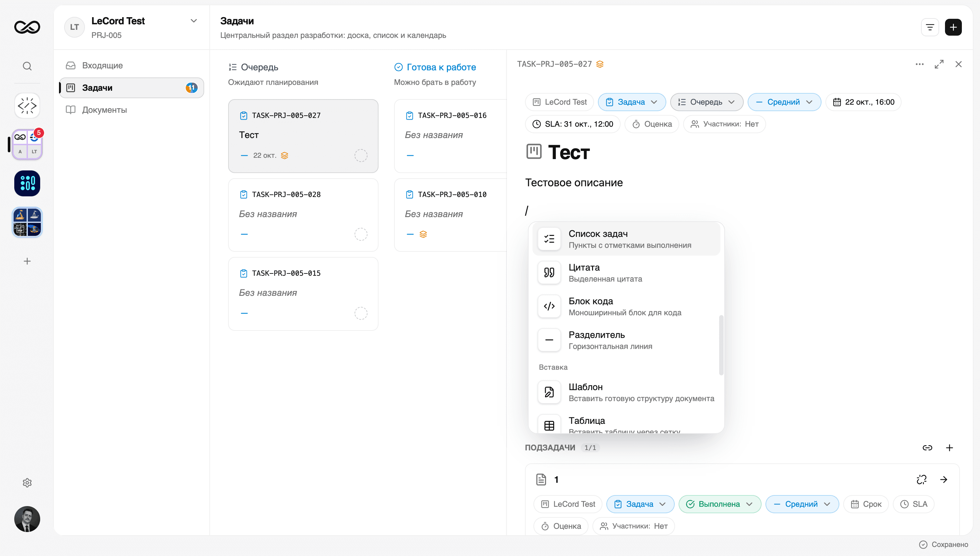This screenshot has width=980, height=556.
Task: Click the 22 окт., 16:00 due date chip
Action: [x=863, y=102]
